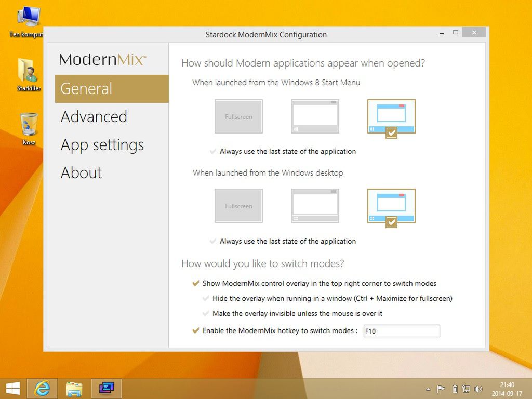The width and height of the screenshot is (532, 399).
Task: Click the F10 hotkey input field
Action: click(402, 331)
